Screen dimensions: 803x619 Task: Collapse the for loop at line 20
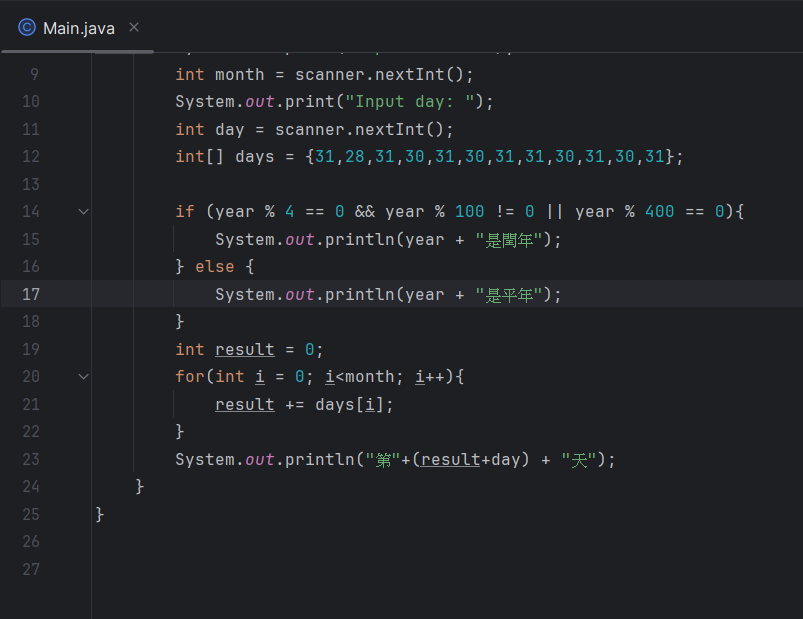click(83, 377)
